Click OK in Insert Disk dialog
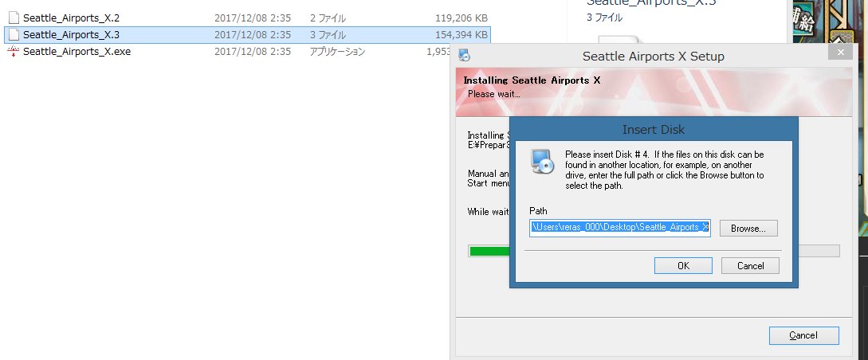Image resolution: width=868 pixels, height=360 pixels. click(683, 266)
